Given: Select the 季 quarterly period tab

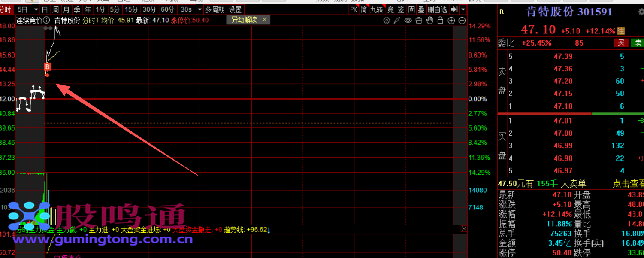Looking at the screenshot, I should (77, 9).
